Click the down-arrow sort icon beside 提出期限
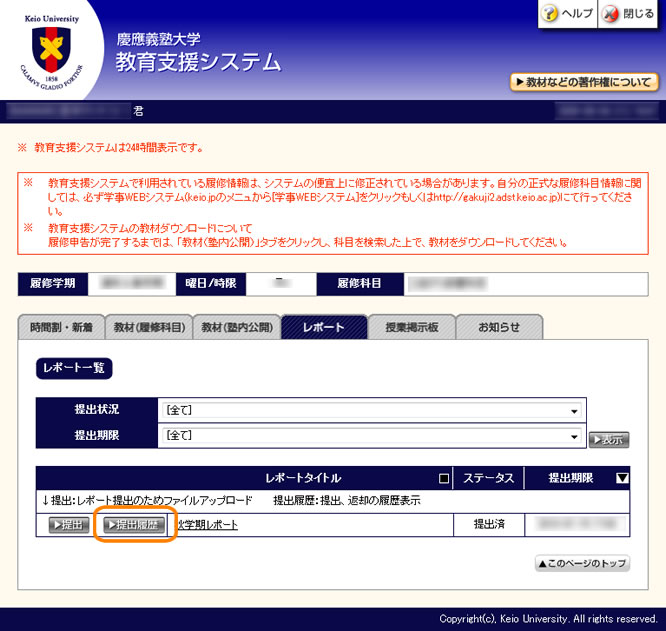The image size is (666, 631). (621, 478)
